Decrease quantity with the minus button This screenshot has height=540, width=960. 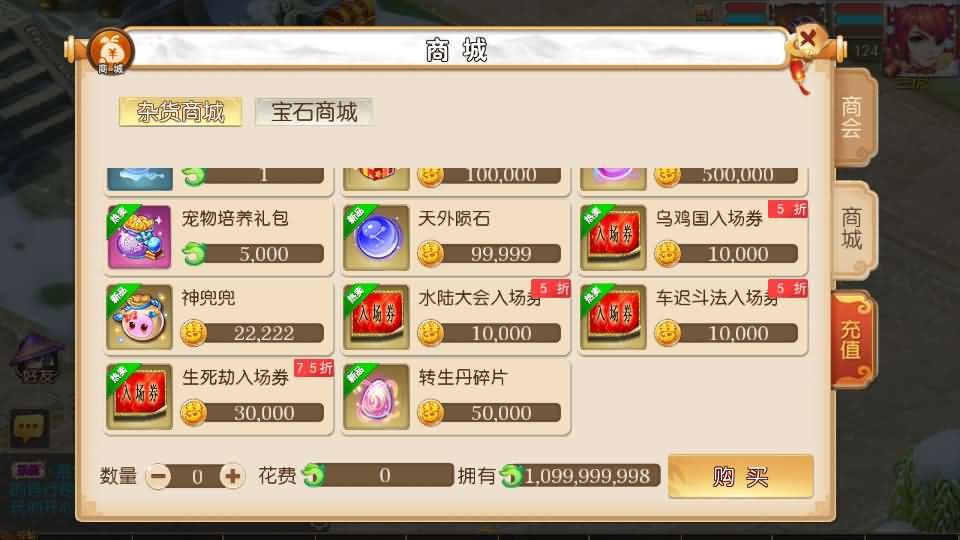click(x=158, y=476)
